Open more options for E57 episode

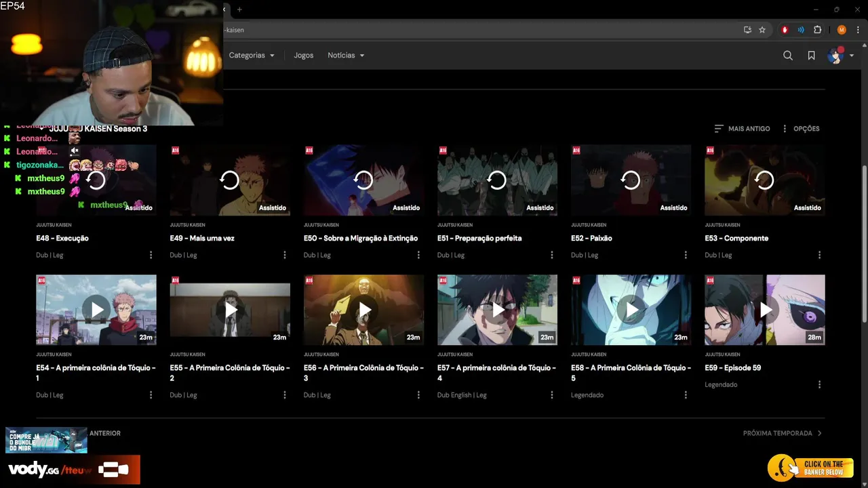click(552, 395)
